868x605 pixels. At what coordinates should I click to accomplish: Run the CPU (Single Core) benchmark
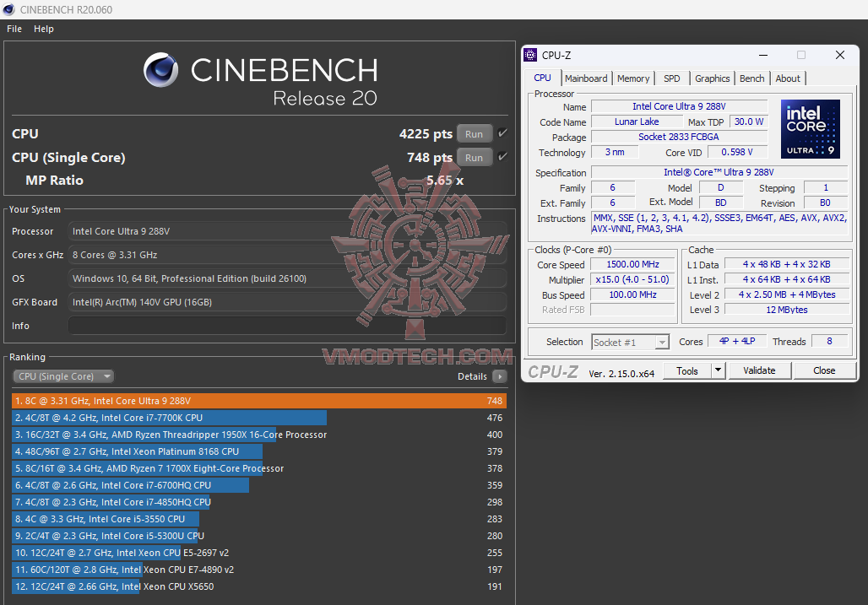(474, 158)
